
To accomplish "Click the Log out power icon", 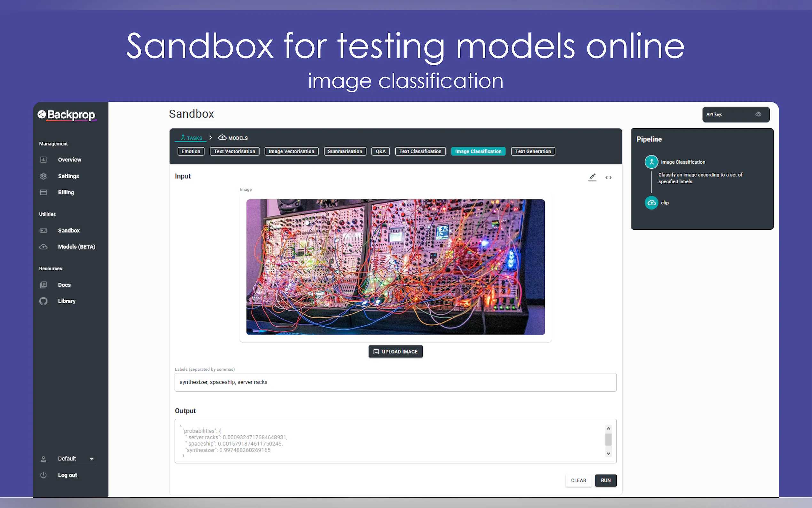I will [43, 475].
